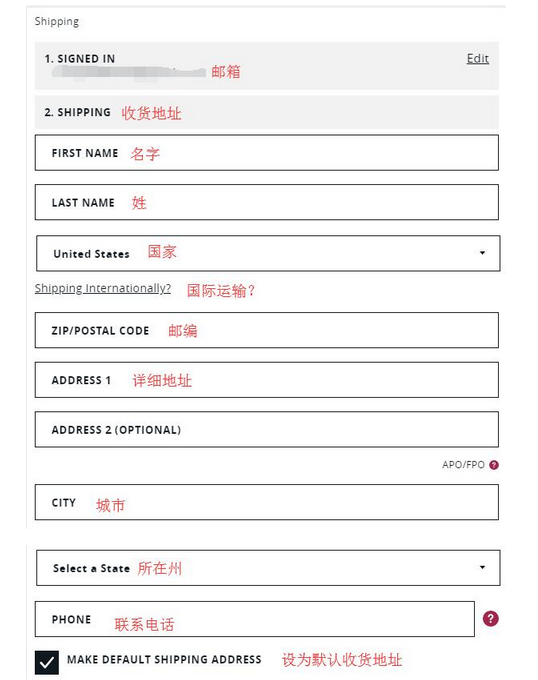
Task: Focus the First Name field
Action: coord(267,153)
